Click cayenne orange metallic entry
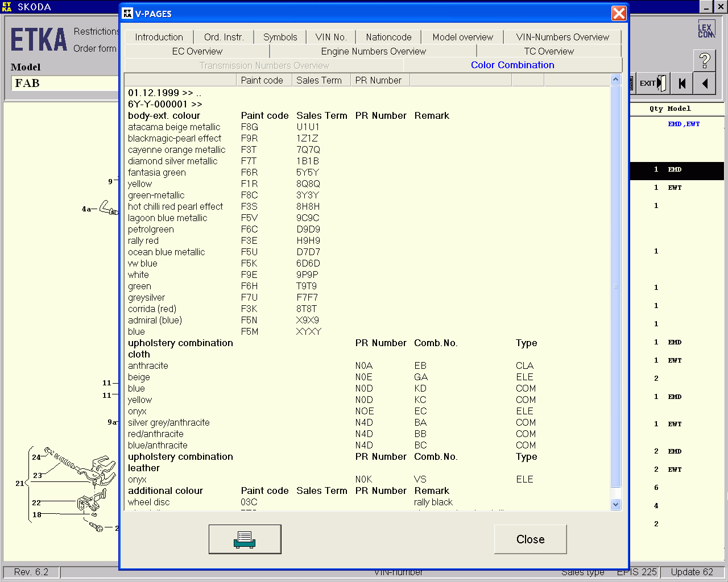Viewport: 728px width, 582px height. (x=177, y=149)
